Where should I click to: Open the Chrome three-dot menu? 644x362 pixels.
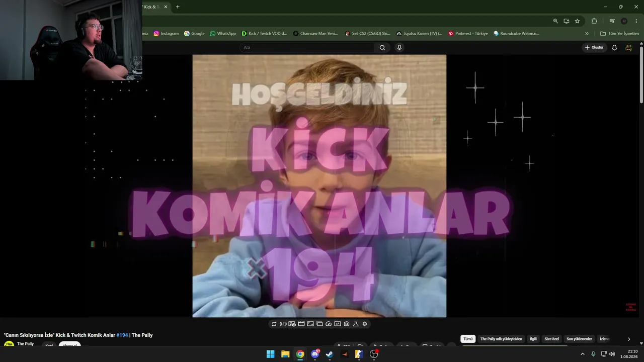tap(635, 21)
